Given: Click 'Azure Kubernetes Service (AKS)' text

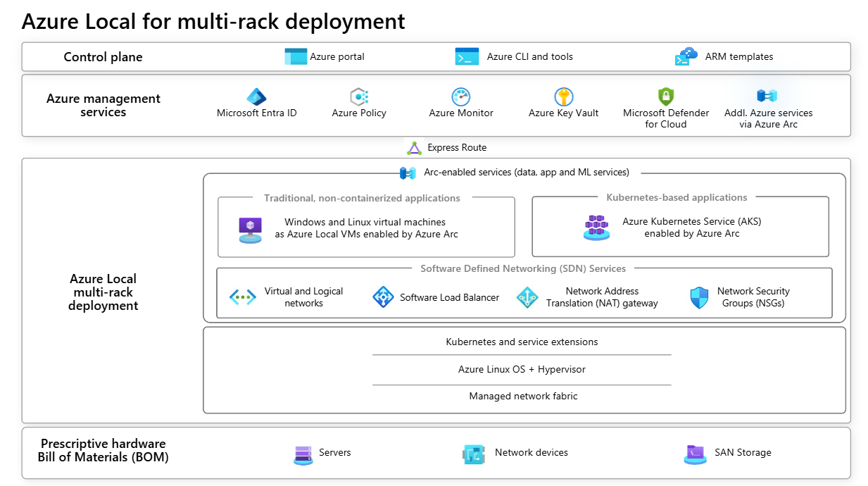Looking at the screenshot, I should (x=692, y=221).
